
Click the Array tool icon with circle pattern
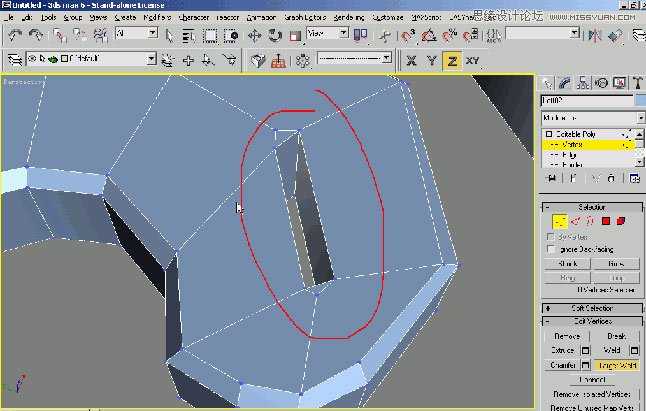click(x=303, y=61)
